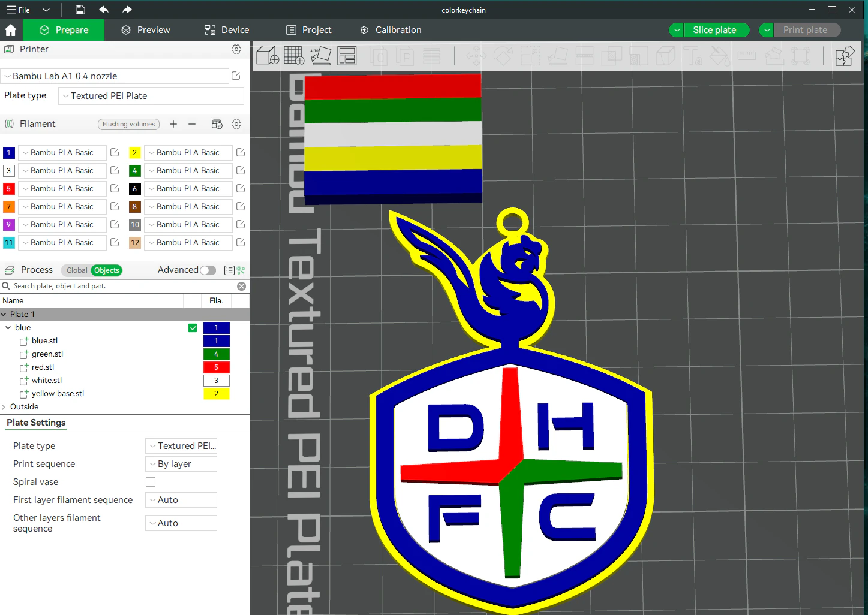The width and height of the screenshot is (868, 615).
Task: Uncheck the printable checkbox for blue object
Action: pyautogui.click(x=193, y=328)
